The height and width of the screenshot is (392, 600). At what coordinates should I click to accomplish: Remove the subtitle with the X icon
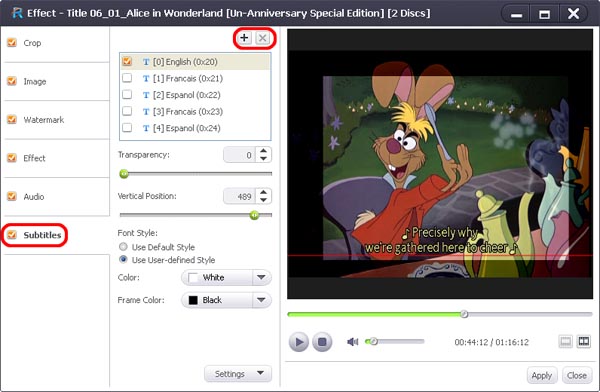tap(262, 38)
